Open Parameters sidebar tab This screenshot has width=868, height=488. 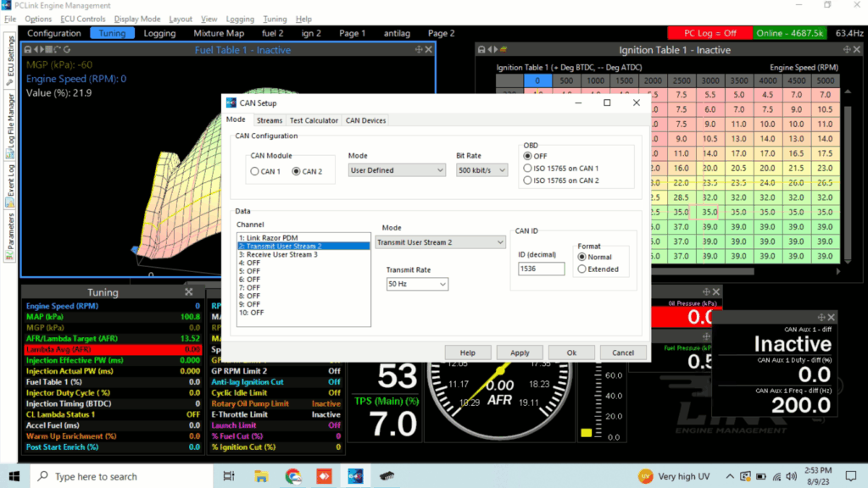click(x=10, y=237)
